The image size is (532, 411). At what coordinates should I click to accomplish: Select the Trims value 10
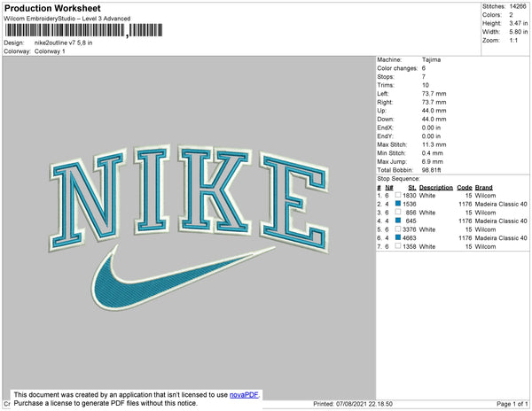coord(426,85)
